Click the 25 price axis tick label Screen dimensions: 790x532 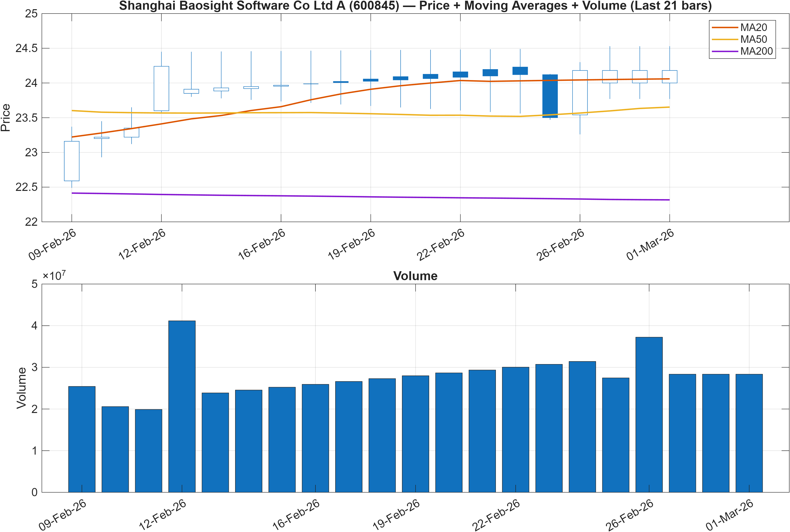[31, 14]
